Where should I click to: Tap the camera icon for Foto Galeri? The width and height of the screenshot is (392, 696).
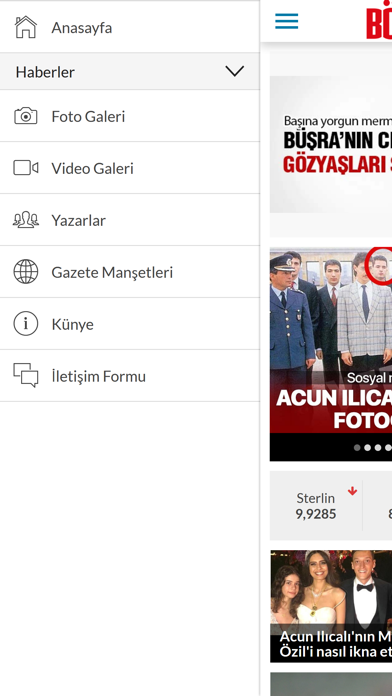[x=26, y=116]
